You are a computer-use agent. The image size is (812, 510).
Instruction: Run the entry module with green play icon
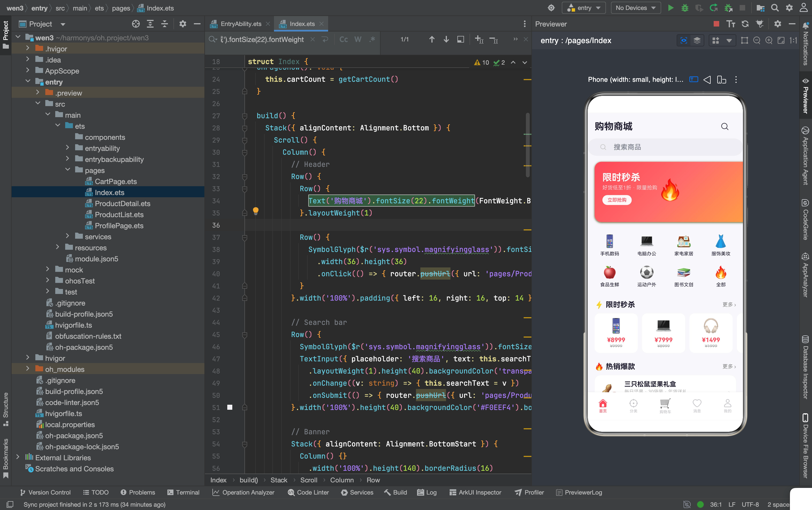(x=671, y=8)
